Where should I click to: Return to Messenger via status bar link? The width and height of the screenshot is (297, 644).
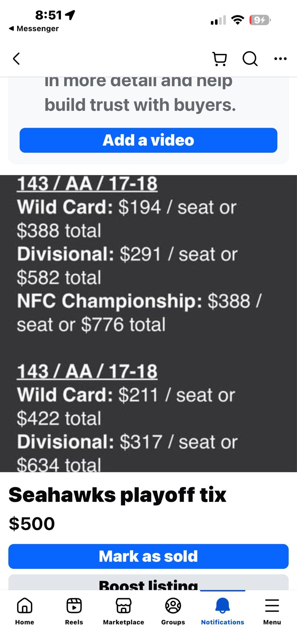pos(34,29)
